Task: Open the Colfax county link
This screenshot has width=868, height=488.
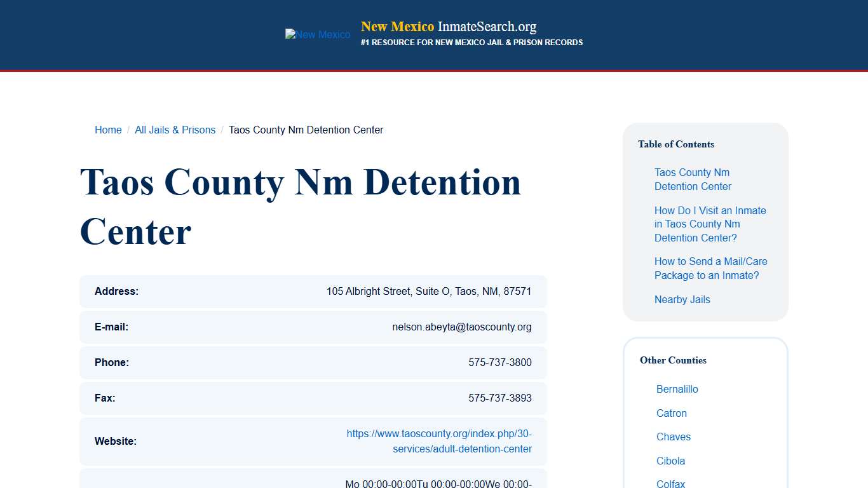Action: point(670,484)
